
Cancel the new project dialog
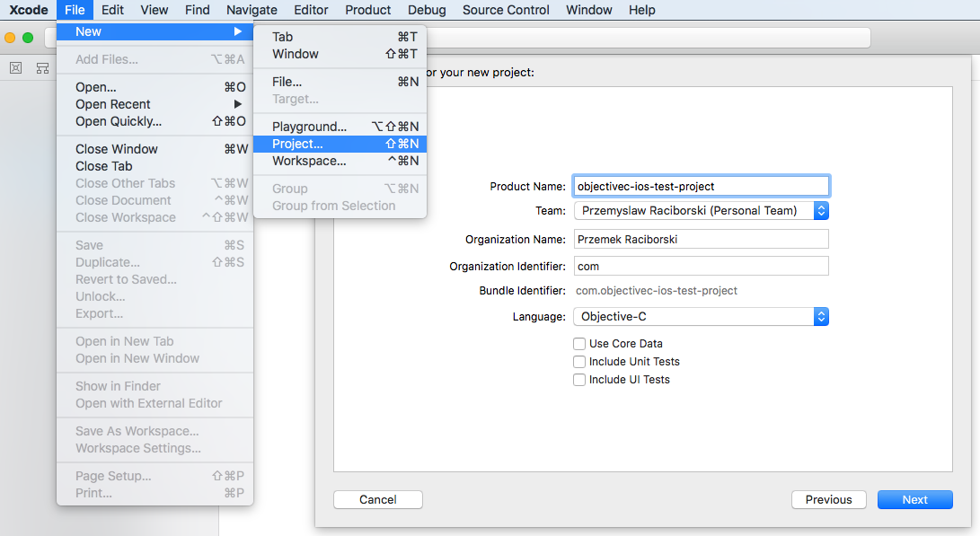coord(377,499)
